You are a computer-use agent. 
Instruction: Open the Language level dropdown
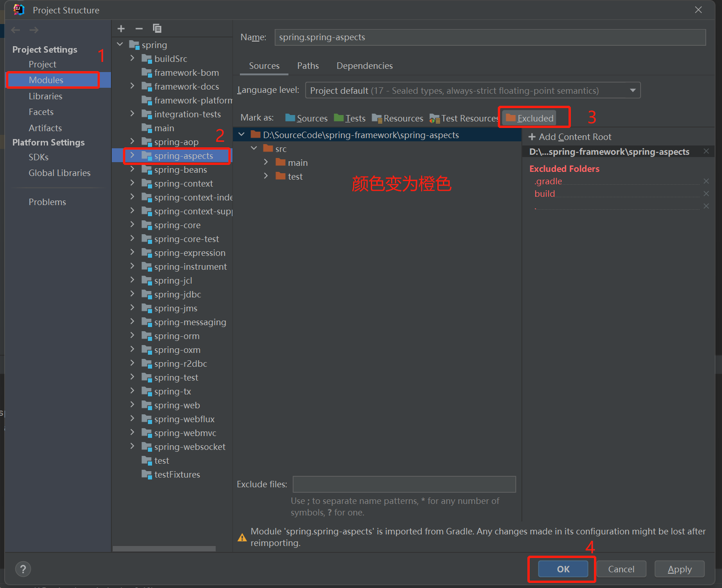click(x=473, y=91)
